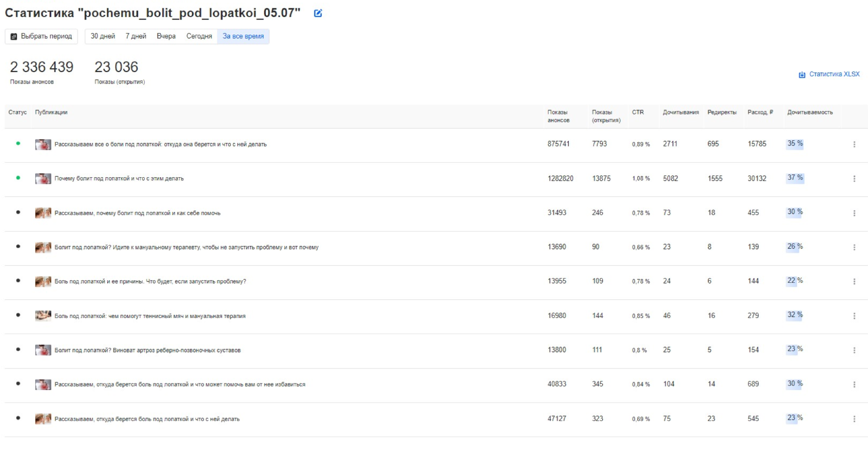Screen dimensions: 868x450
Task: Open three-dot menu for 'Почему болит под лопаткой' row
Action: 854,179
